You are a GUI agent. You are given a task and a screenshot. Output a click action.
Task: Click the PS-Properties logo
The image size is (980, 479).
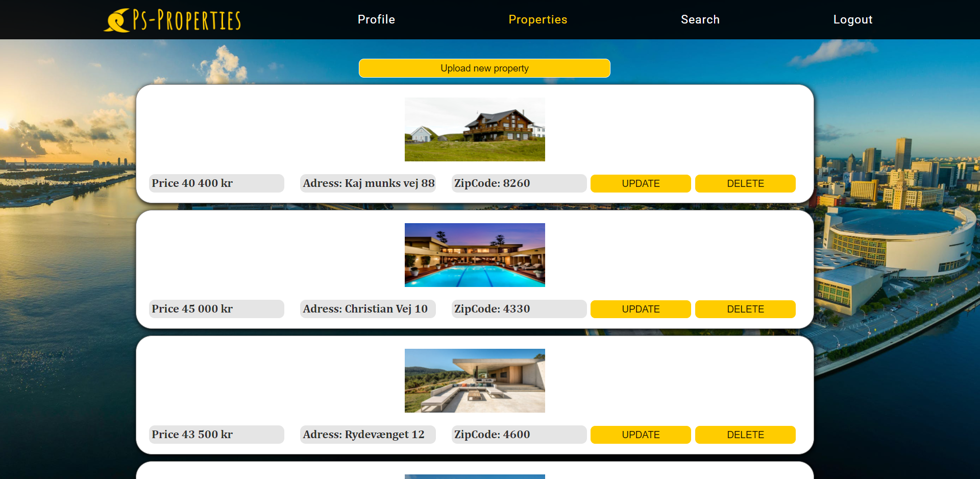(x=173, y=20)
